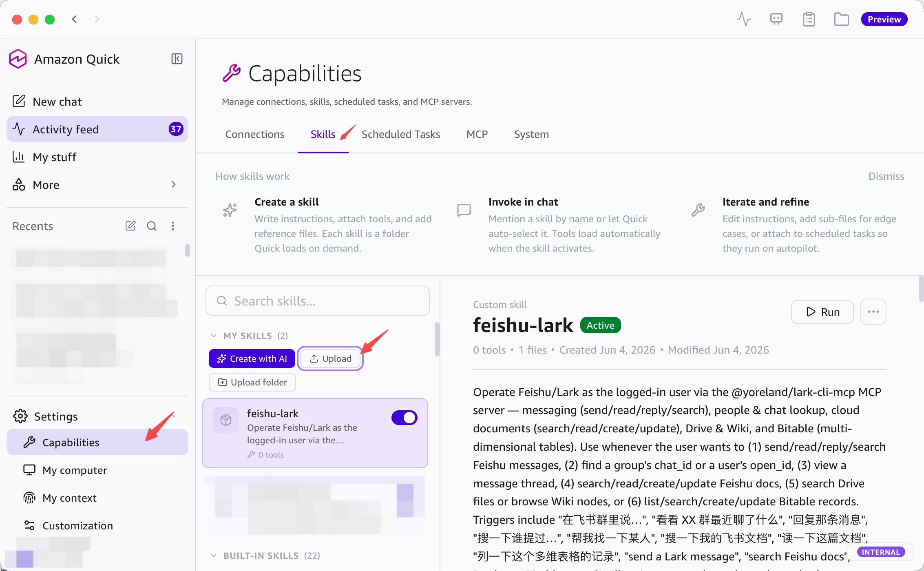Click the feishu-lark cube icon
The image size is (924, 571).
[226, 420]
